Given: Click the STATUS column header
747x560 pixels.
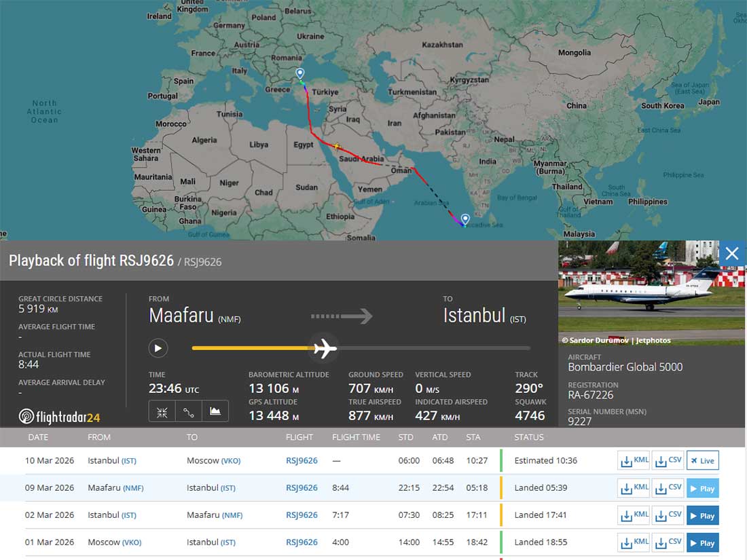Looking at the screenshot, I should coord(529,437).
